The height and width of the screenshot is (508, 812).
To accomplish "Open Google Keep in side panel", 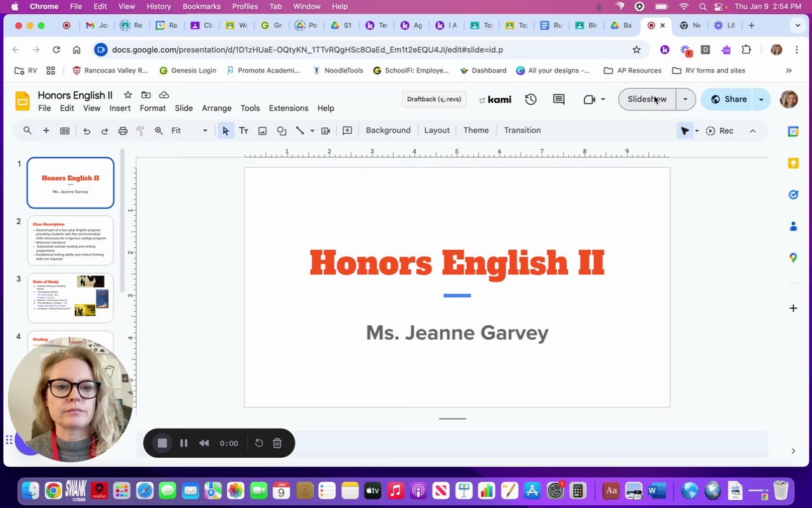I will 793,163.
